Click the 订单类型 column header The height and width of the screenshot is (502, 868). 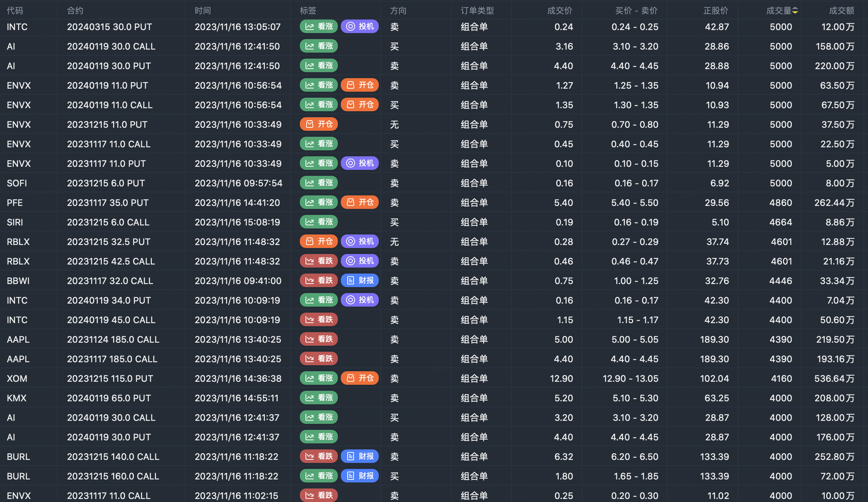pyautogui.click(x=478, y=11)
